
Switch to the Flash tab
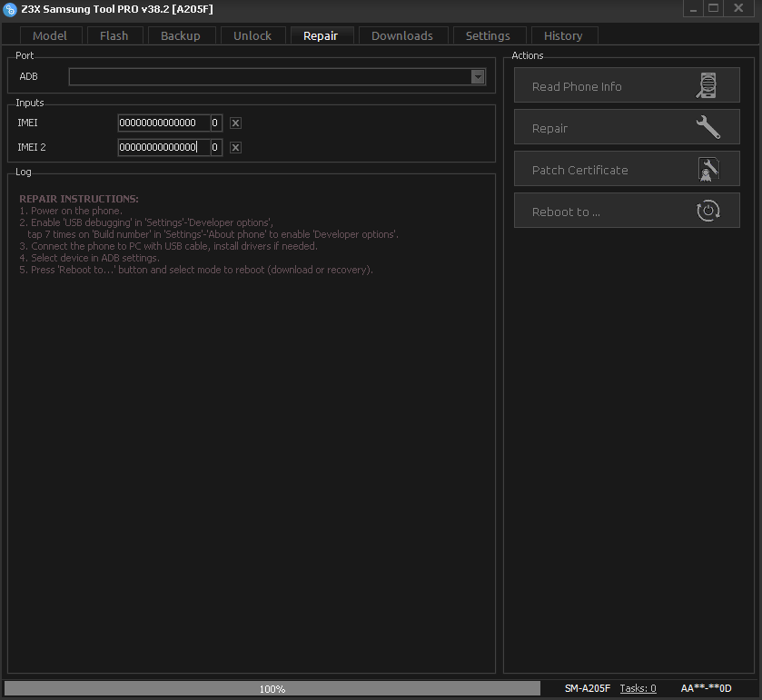coord(114,36)
